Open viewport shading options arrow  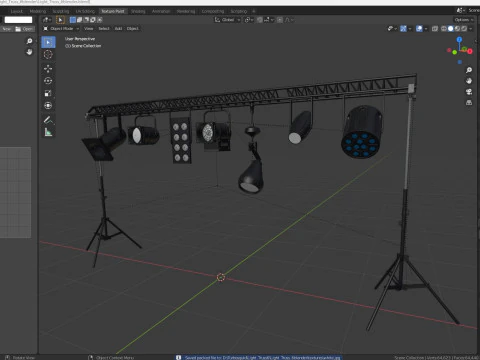click(x=471, y=29)
